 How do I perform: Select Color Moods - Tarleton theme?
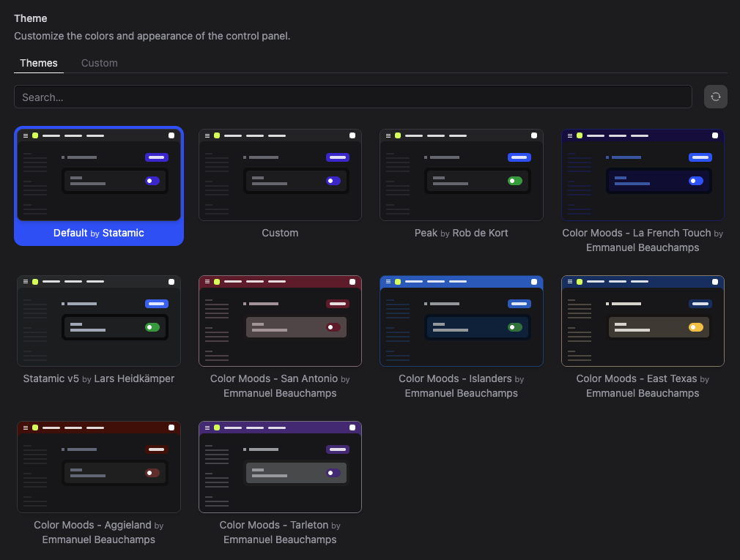pos(280,467)
